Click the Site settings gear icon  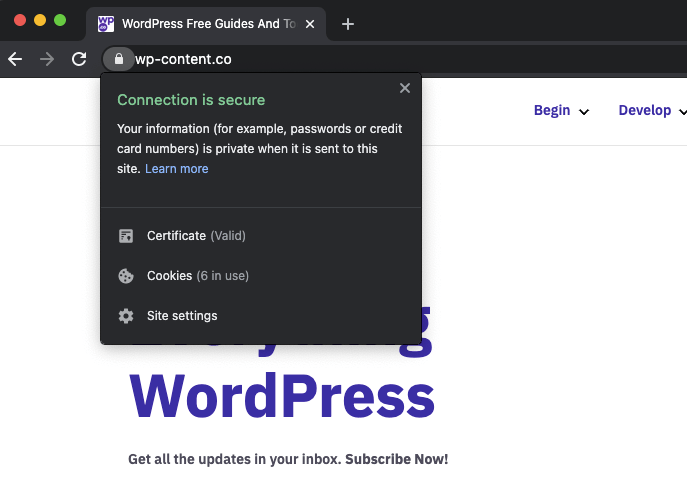click(126, 316)
